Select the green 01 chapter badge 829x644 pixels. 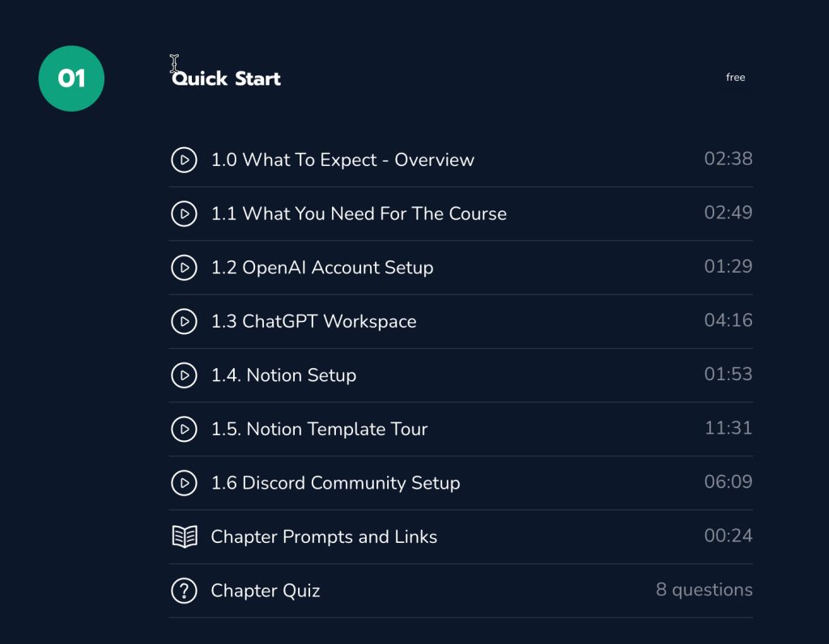tap(71, 78)
